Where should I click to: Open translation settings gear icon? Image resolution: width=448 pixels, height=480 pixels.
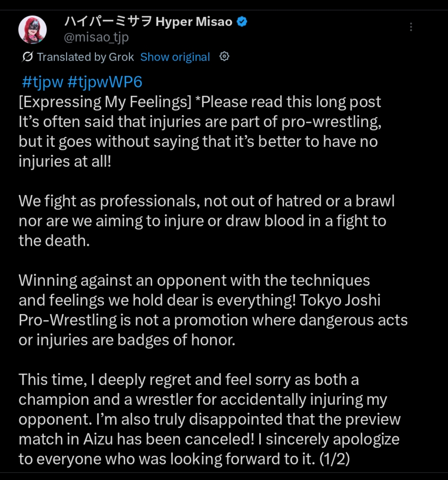225,57
